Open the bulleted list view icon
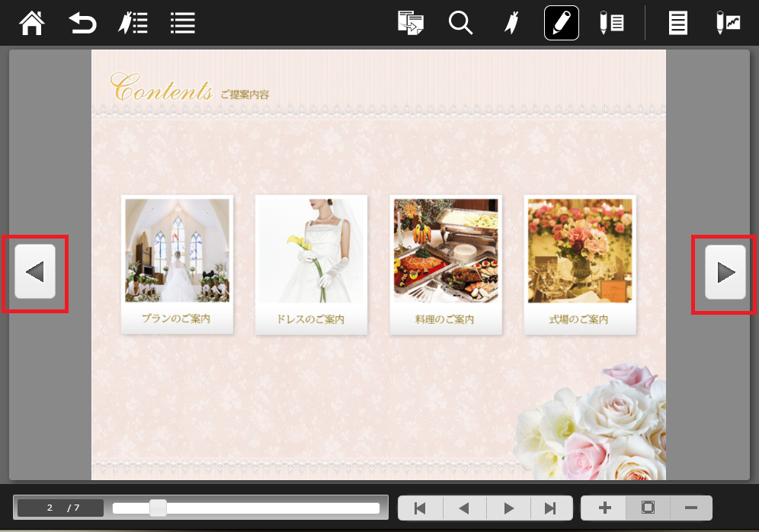Viewport: 759px width, 532px height. [x=183, y=23]
